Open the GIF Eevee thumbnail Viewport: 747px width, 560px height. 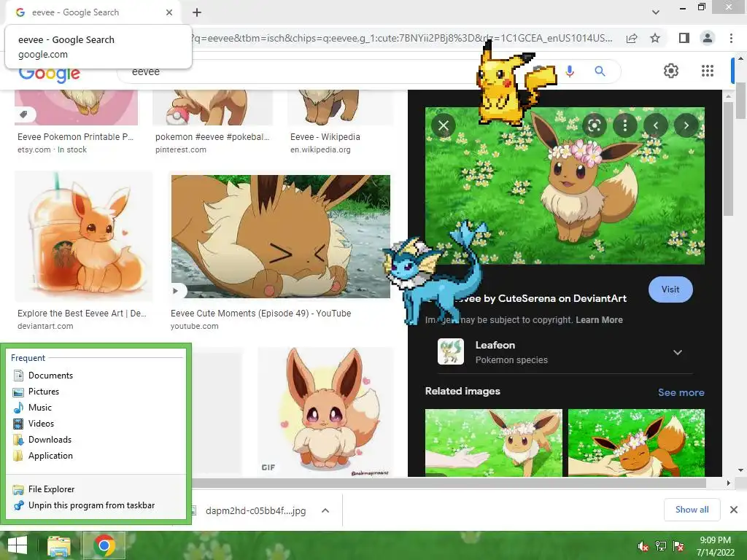(326, 413)
